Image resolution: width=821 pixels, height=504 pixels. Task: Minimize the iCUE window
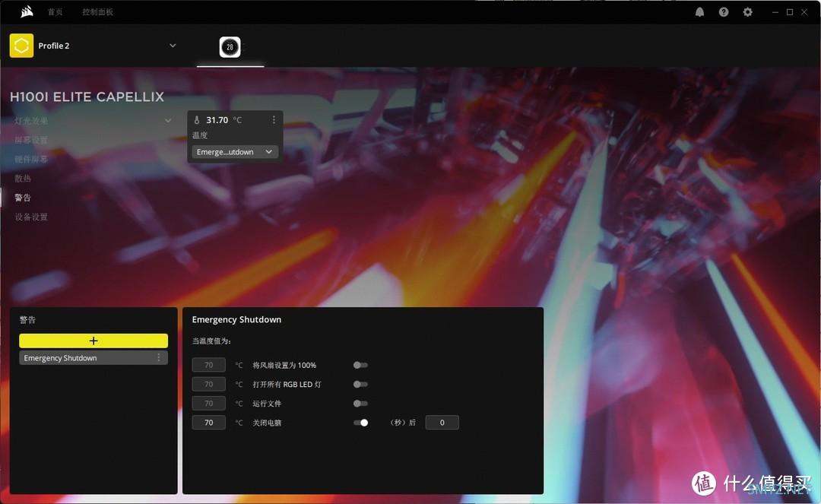(775, 12)
